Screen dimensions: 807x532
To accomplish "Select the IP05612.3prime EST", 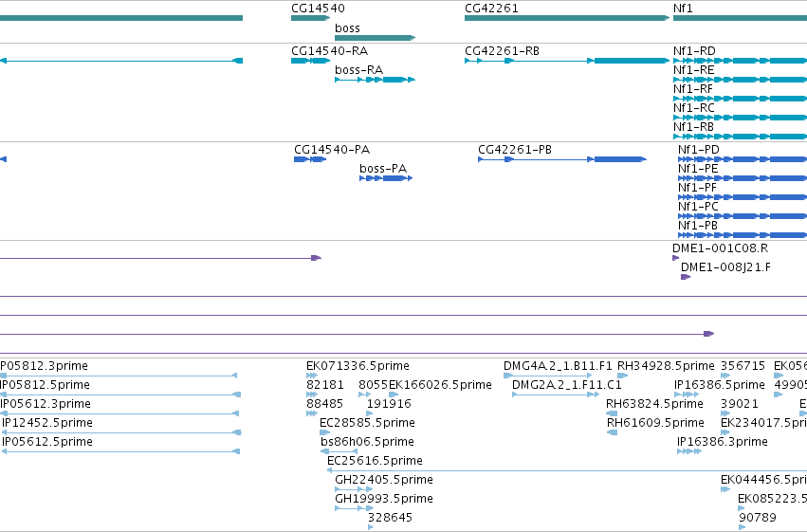I will point(119,413).
